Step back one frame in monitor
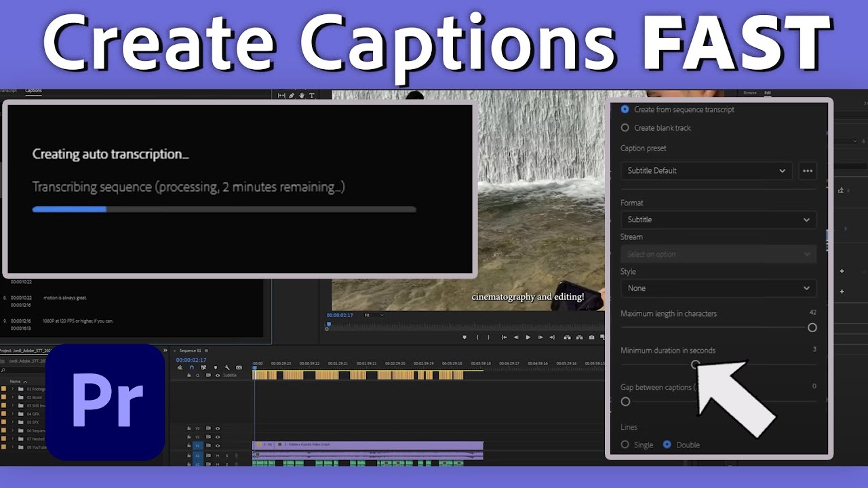Screen dimensions: 868x488 tap(516, 337)
